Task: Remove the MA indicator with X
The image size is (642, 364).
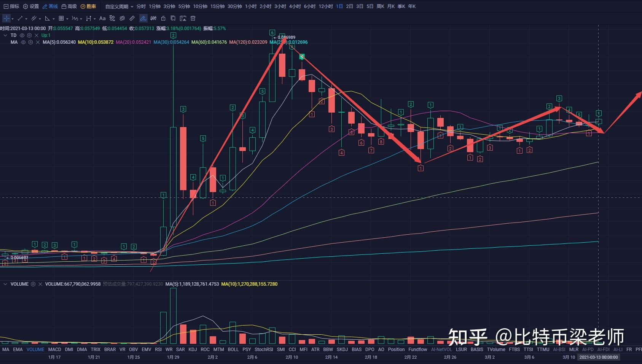Action: coord(38,42)
